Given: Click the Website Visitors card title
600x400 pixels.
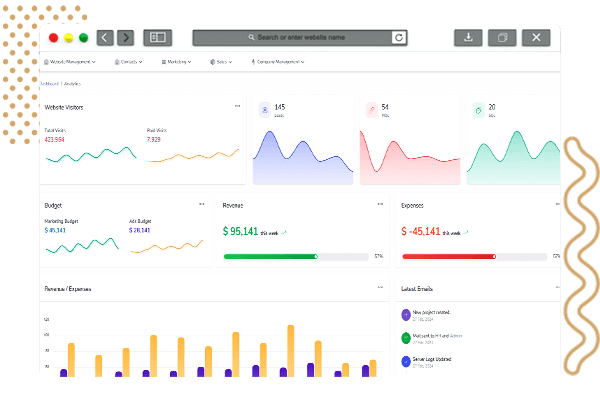Looking at the screenshot, I should click(x=64, y=107).
